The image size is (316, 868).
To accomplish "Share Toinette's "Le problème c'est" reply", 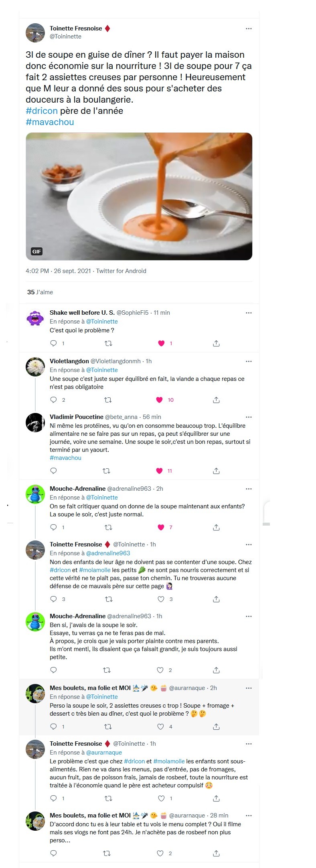I will point(216,798).
